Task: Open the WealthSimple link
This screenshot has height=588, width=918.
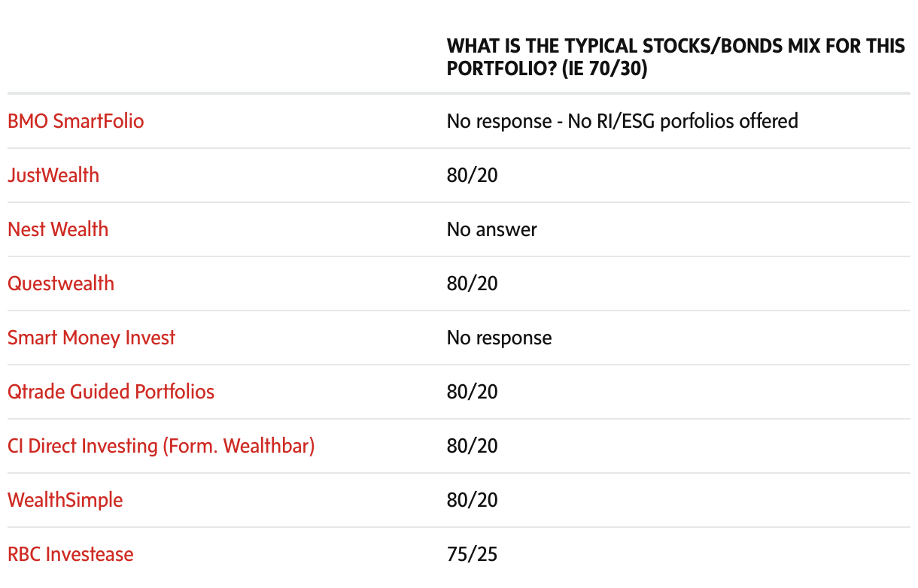Action: pos(65,500)
